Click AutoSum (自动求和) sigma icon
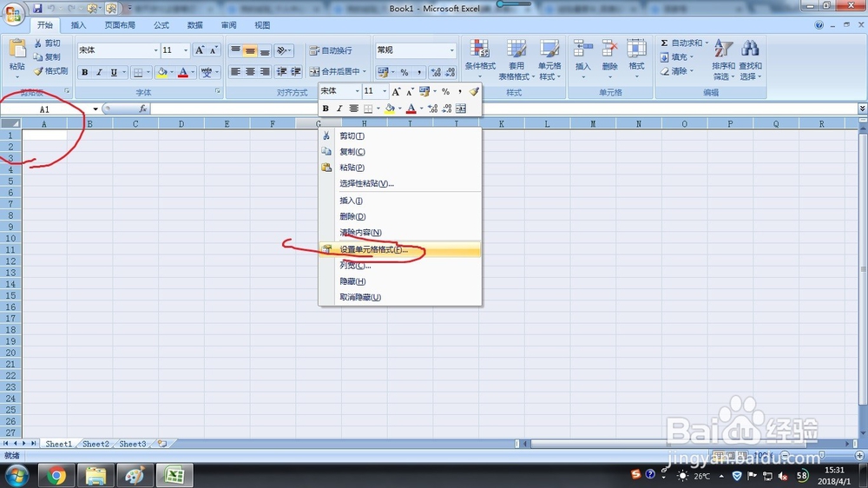This screenshot has width=868, height=488. click(x=664, y=43)
